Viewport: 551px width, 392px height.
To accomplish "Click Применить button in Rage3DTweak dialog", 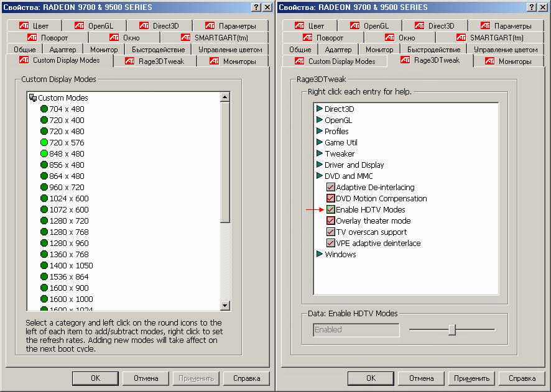I will [471, 378].
